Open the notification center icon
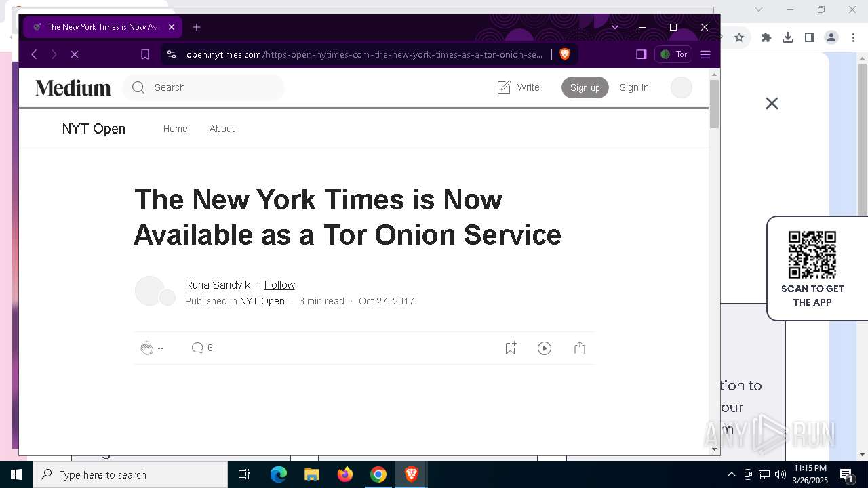The width and height of the screenshot is (868, 488). (847, 474)
